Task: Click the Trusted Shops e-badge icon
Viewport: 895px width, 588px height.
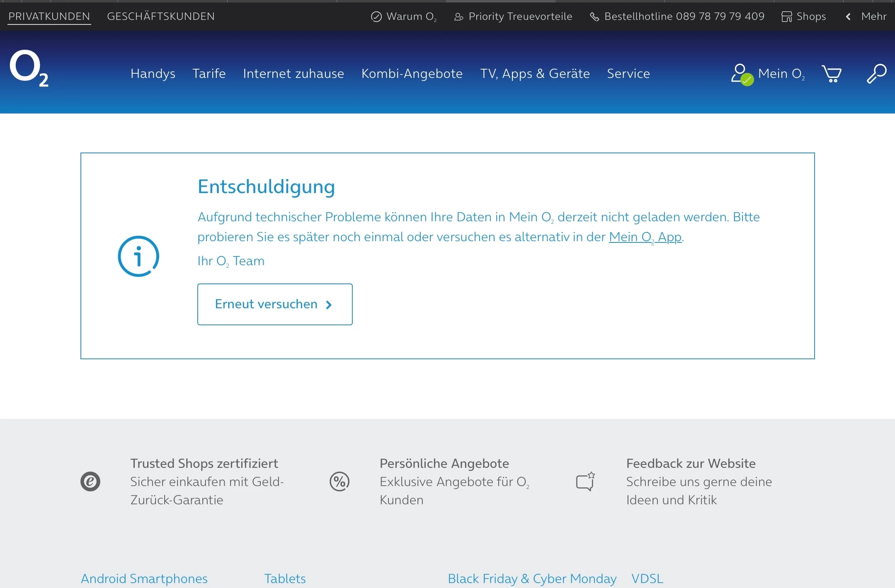Action: click(x=90, y=482)
